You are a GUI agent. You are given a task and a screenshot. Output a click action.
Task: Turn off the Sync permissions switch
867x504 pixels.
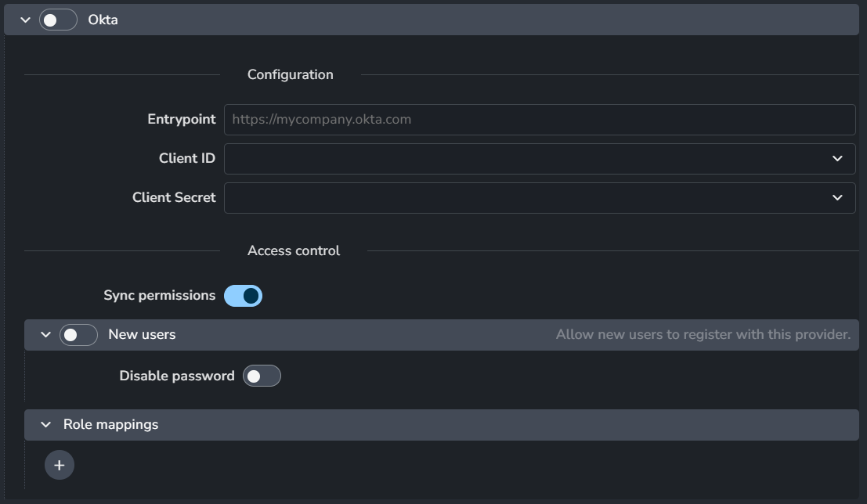pos(243,296)
